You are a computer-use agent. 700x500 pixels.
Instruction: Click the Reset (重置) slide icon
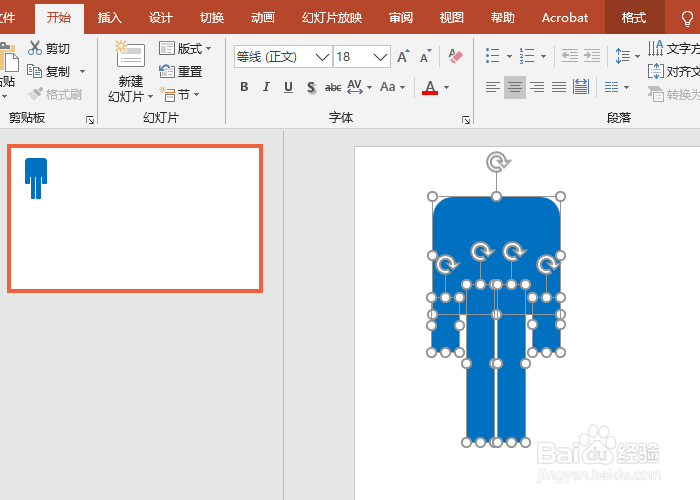pos(167,71)
